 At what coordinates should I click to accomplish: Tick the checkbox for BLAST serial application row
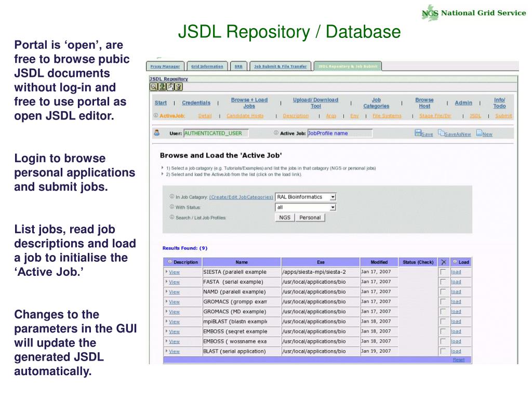click(443, 351)
